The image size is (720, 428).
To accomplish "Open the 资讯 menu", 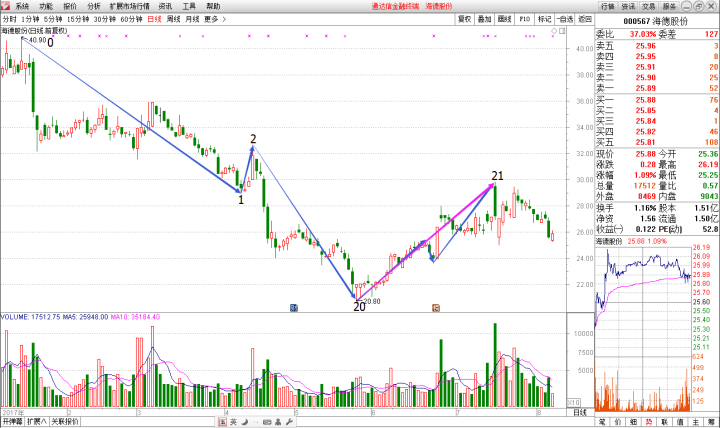I will 165,6.
